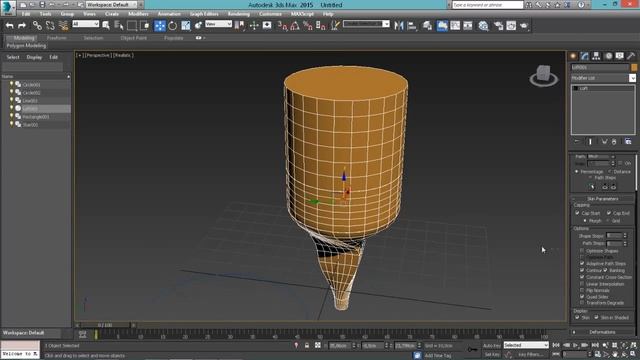The height and width of the screenshot is (360, 640).
Task: Enable the Linear Interpolation checkbox
Action: pos(582,284)
